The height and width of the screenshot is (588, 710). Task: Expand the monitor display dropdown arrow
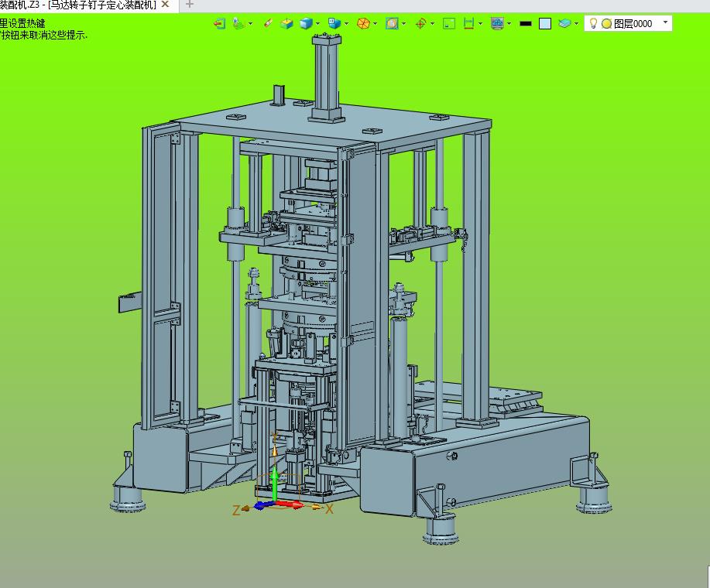pos(509,23)
